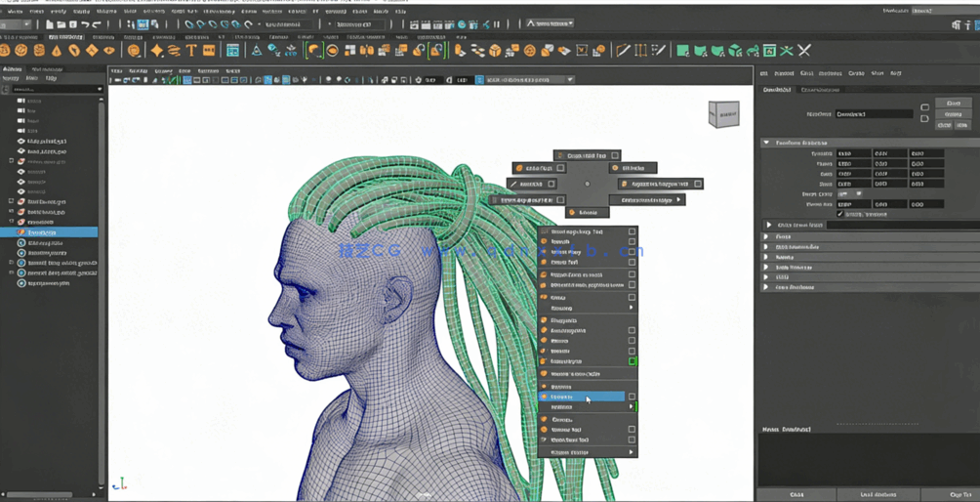Click the polygon cone shelf icon
The width and height of the screenshot is (980, 502).
tap(57, 50)
